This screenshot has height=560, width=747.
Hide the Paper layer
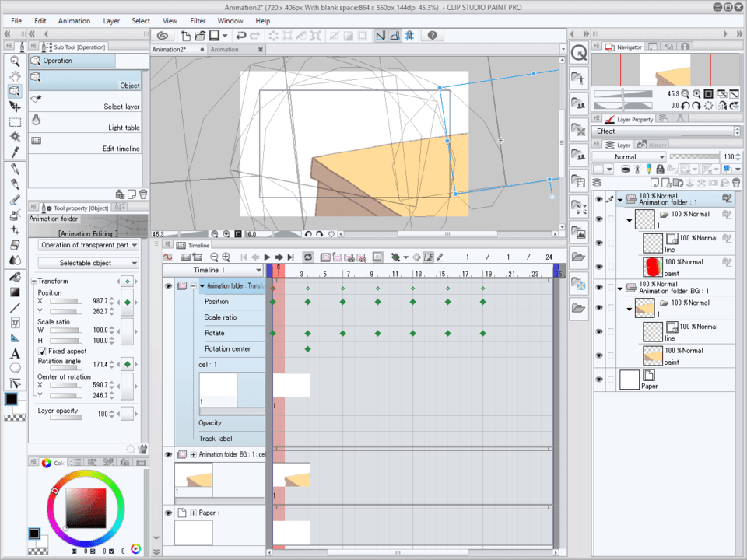(599, 380)
